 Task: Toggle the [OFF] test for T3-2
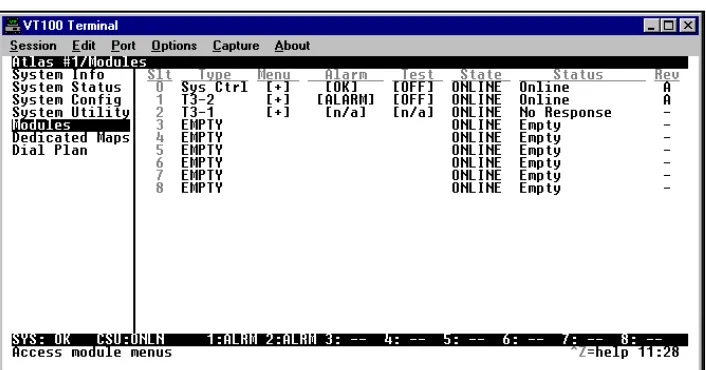413,100
